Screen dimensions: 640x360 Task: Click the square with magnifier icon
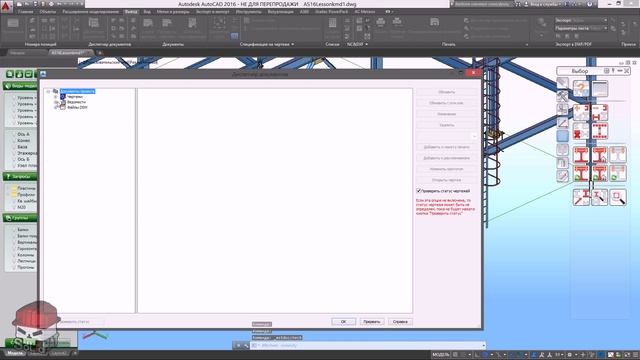pos(618,198)
